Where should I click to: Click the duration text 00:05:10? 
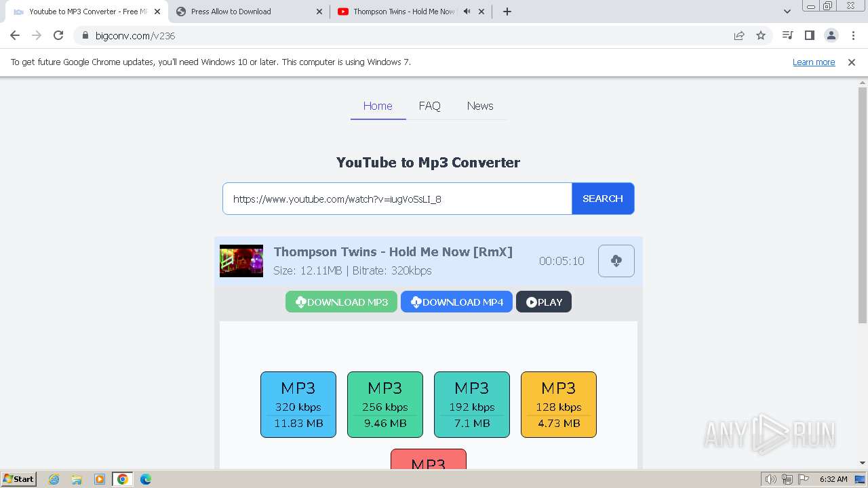click(x=561, y=261)
